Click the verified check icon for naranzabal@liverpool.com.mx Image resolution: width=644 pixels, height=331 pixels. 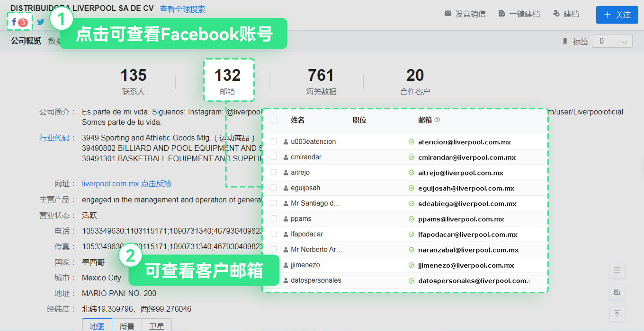[x=411, y=250]
